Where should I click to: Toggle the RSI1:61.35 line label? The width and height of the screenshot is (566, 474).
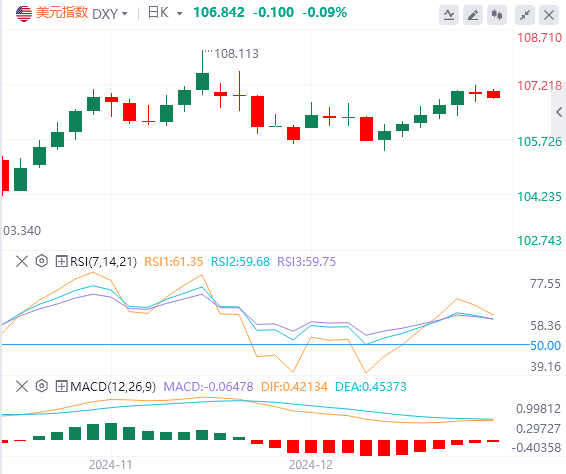click(174, 261)
